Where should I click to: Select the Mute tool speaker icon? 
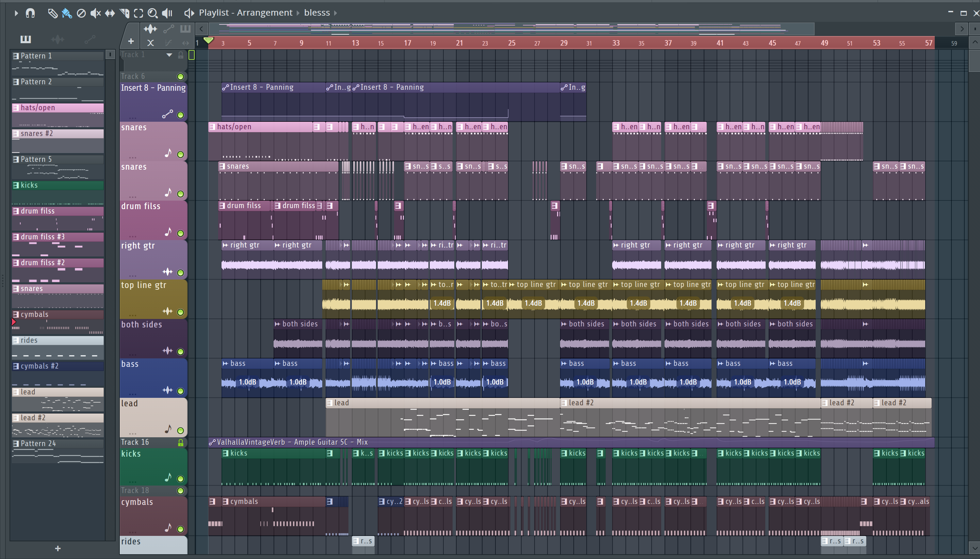tap(95, 14)
